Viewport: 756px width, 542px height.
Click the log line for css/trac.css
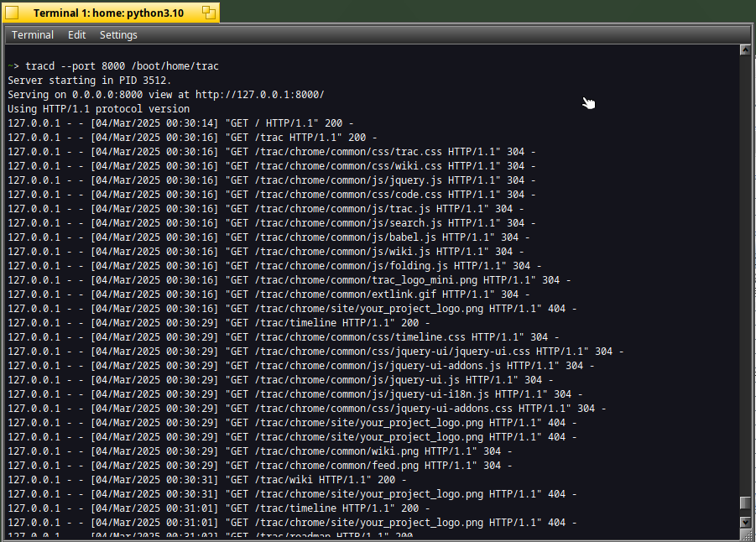tap(272, 151)
